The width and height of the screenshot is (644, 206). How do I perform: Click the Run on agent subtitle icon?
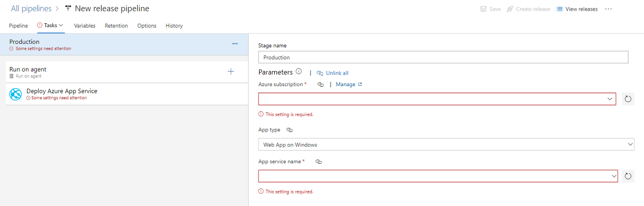[x=12, y=77]
